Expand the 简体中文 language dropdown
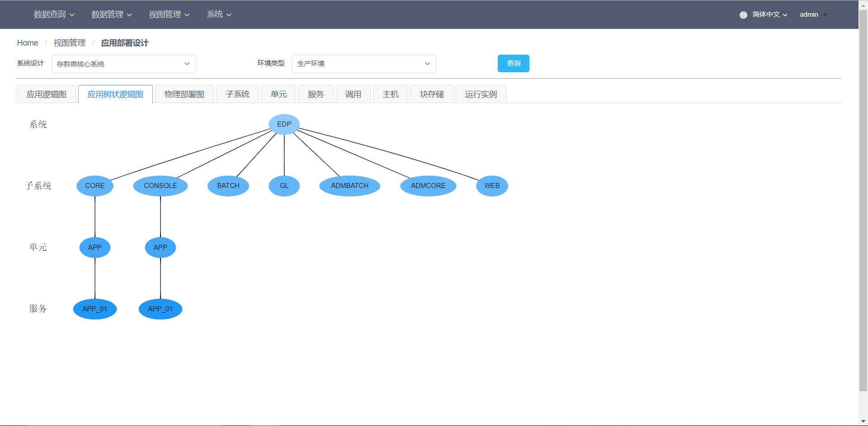The image size is (868, 426). [770, 14]
